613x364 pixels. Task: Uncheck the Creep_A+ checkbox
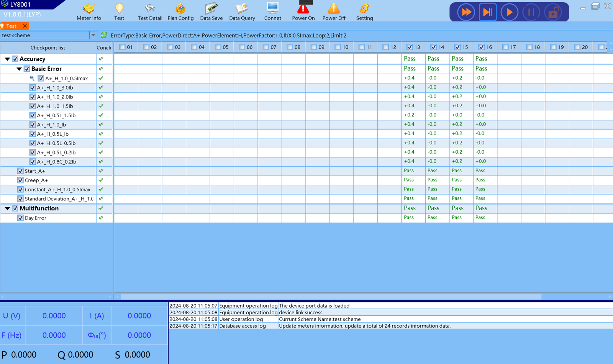(x=21, y=180)
